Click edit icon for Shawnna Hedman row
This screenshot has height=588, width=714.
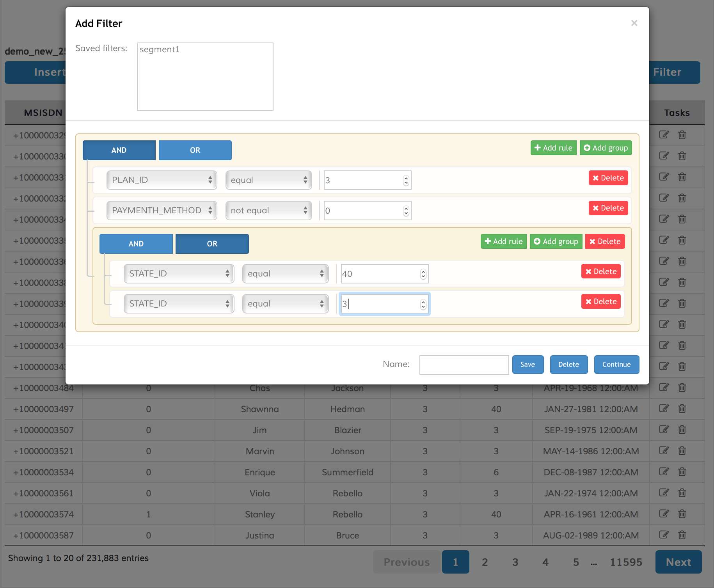664,409
